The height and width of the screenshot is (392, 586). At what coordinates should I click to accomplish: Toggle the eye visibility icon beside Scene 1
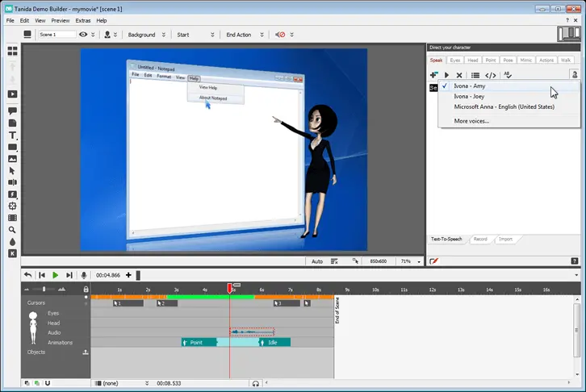tap(83, 35)
